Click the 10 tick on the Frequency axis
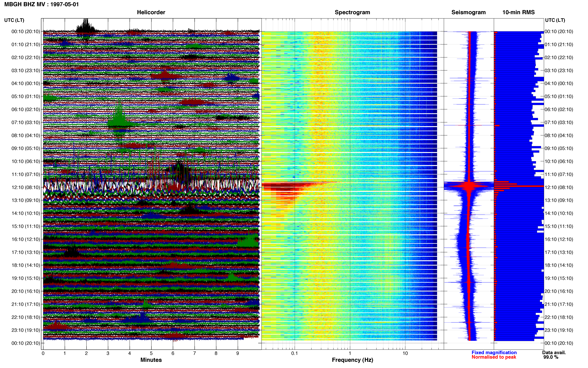588x368 pixels. pyautogui.click(x=405, y=353)
